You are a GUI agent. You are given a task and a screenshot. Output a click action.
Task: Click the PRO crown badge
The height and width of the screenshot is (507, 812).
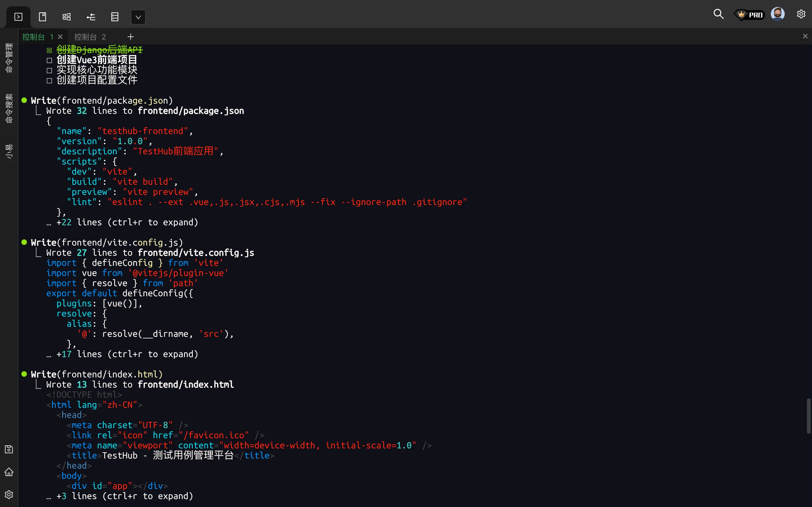coord(750,15)
